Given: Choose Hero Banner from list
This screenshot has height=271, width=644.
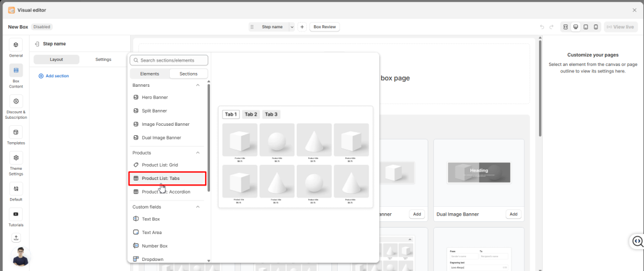Looking at the screenshot, I should (x=155, y=97).
